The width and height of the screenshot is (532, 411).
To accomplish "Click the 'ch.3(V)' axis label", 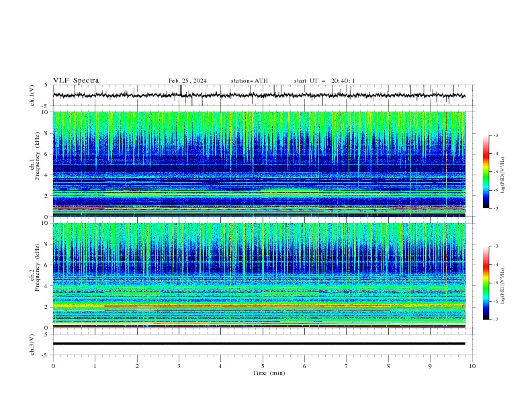I will pyautogui.click(x=32, y=345).
